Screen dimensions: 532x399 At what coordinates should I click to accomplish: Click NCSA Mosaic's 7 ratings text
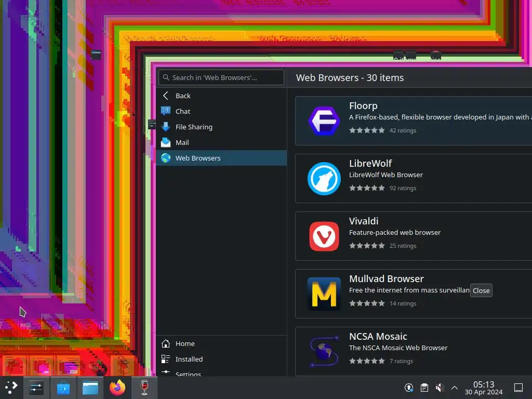point(401,361)
